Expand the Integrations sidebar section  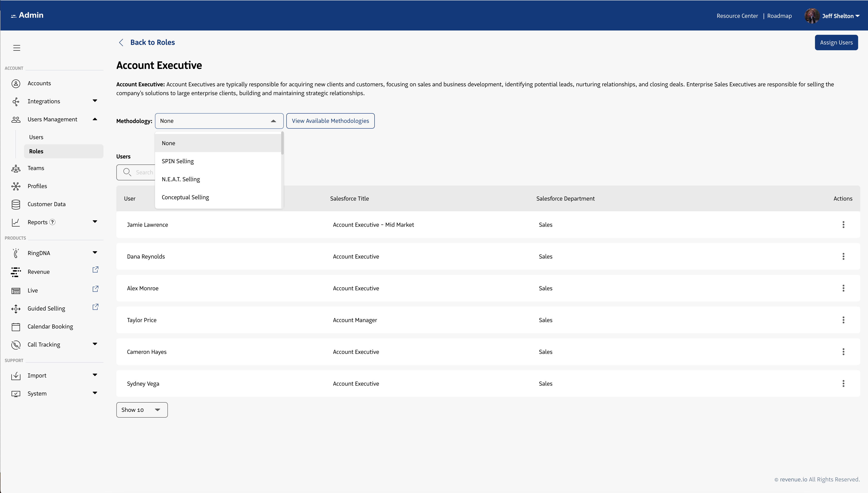tap(95, 100)
